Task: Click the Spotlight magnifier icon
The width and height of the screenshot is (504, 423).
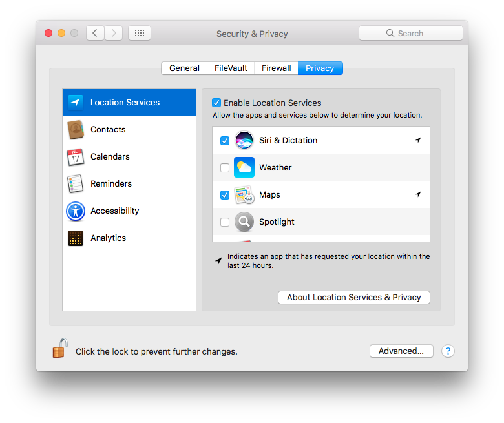Action: pos(244,222)
